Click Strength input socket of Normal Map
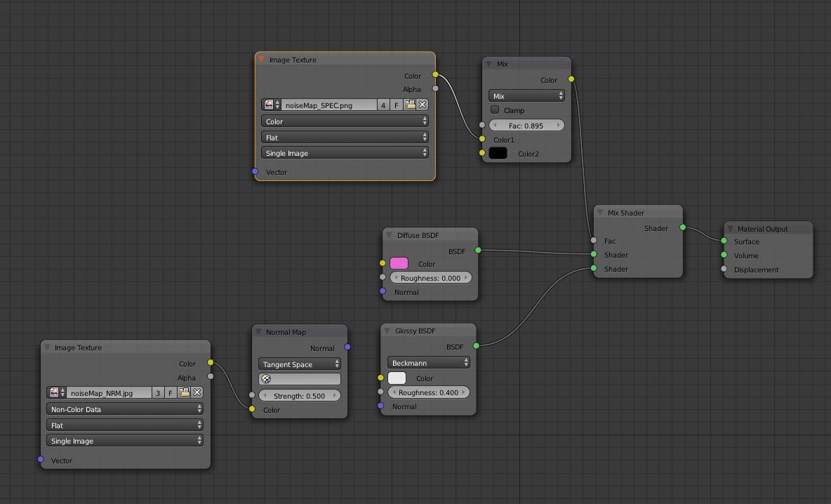The height and width of the screenshot is (504, 831). coord(252,394)
